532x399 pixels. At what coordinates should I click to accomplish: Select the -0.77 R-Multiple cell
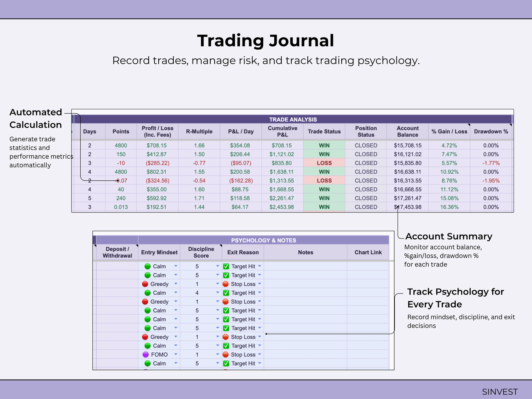199,163
